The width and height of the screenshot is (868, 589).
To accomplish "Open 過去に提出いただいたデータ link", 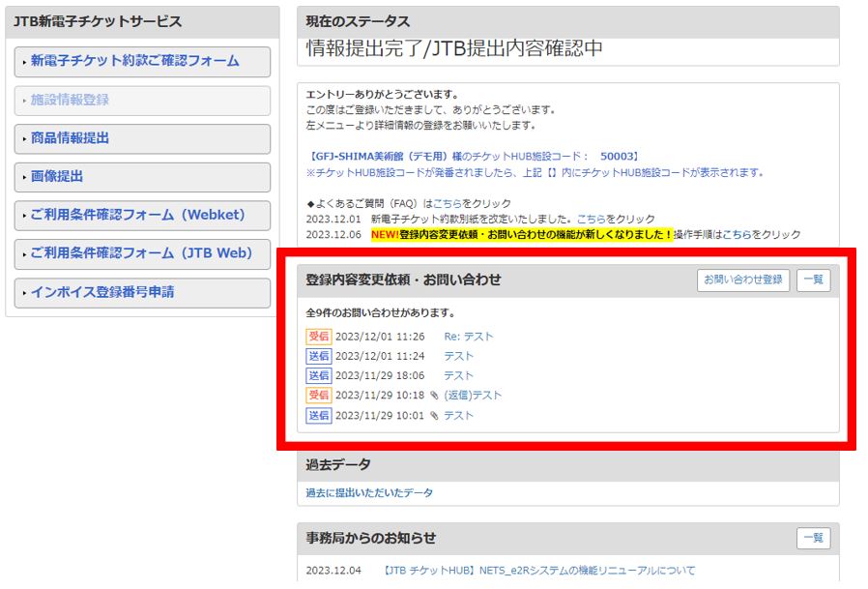I will coord(369,493).
